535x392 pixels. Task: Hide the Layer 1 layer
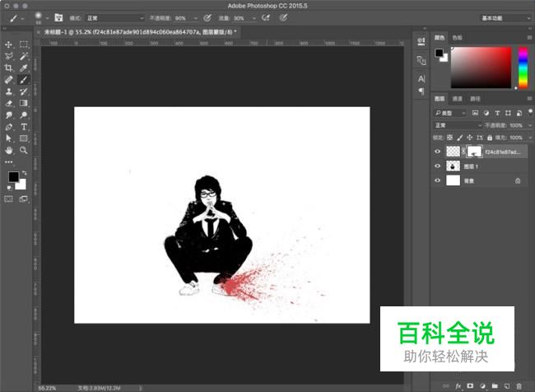pos(437,166)
